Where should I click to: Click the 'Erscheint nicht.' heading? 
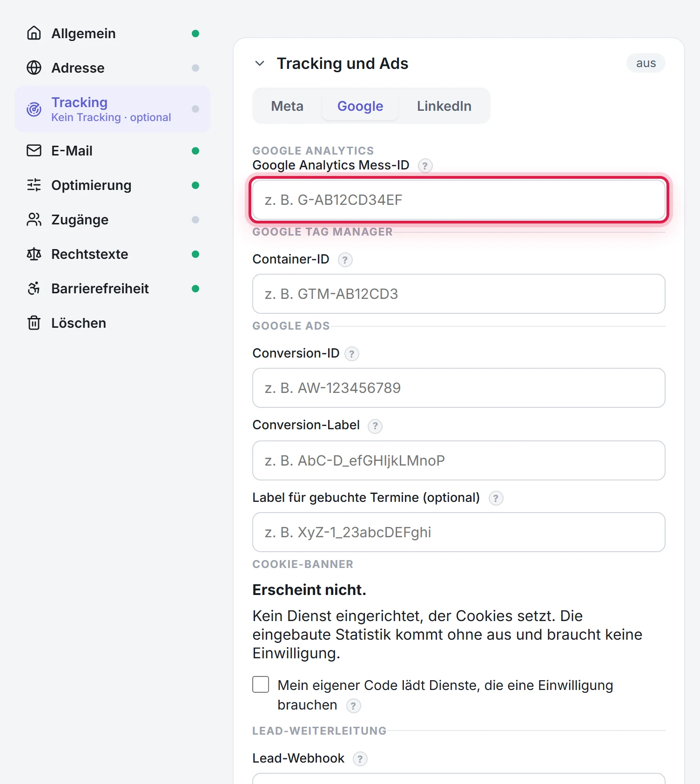tap(309, 590)
